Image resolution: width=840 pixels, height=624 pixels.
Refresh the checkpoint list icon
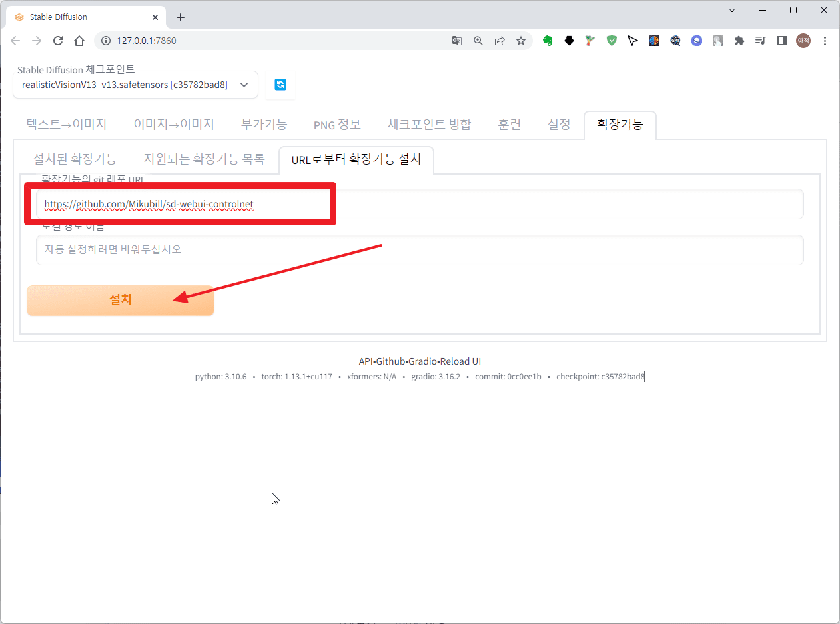pyautogui.click(x=280, y=85)
